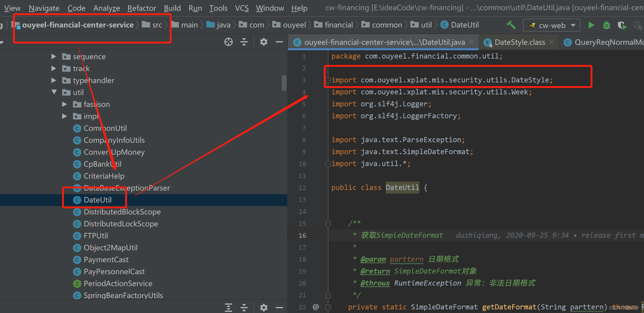Click the locate/scroll-from-source crosshair icon
Screen dimensions: 644x313
pos(229,42)
